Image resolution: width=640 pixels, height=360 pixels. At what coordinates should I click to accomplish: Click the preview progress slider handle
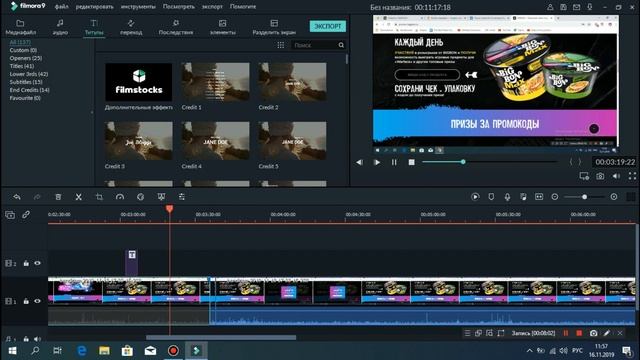point(463,162)
